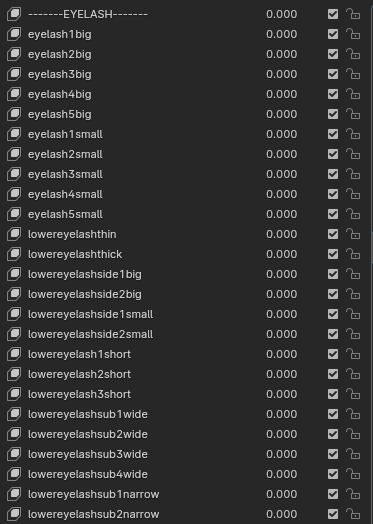The height and width of the screenshot is (524, 373).
Task: Click the eyelash2small value field
Action: coord(281,154)
